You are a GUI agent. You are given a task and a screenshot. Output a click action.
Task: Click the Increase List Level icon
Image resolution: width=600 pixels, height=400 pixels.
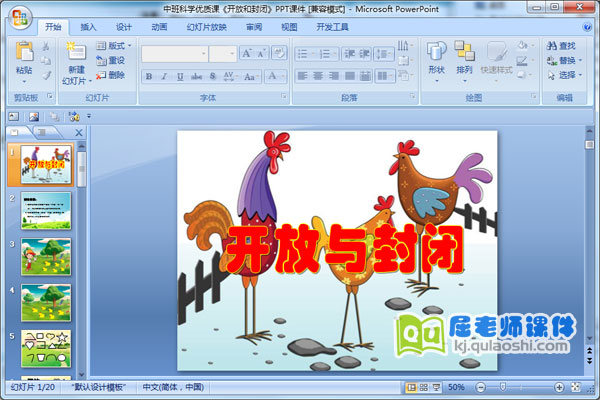pos(364,54)
